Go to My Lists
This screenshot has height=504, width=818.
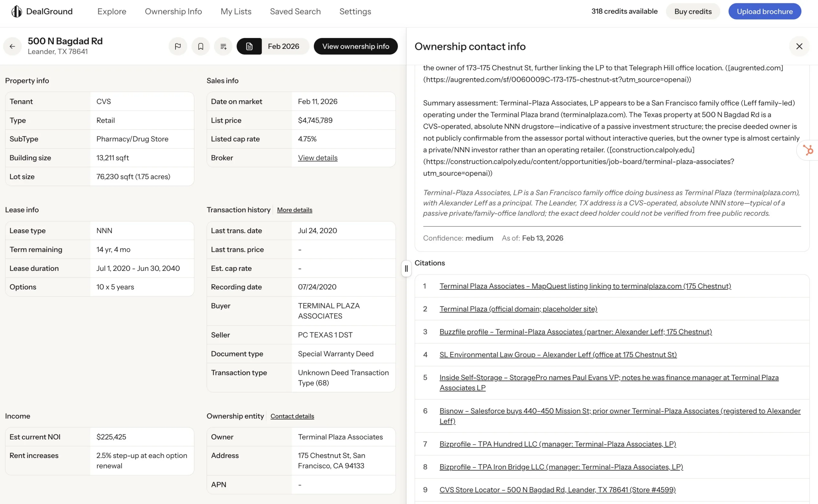point(236,11)
